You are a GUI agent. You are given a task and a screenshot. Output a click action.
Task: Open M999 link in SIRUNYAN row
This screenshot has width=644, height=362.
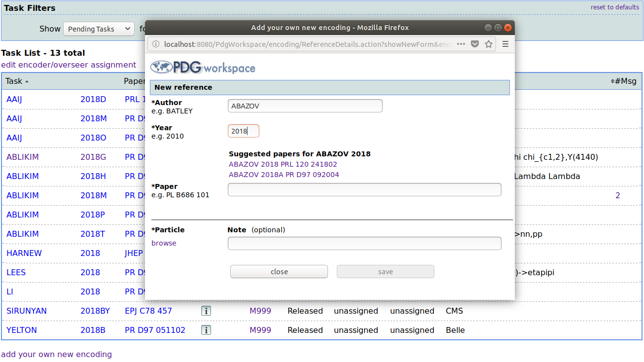[x=260, y=311]
